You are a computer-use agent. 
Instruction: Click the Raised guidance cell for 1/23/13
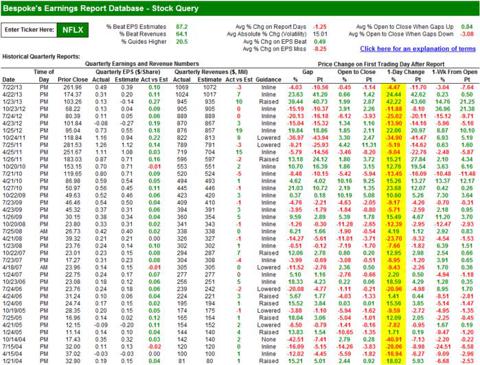tap(269, 102)
